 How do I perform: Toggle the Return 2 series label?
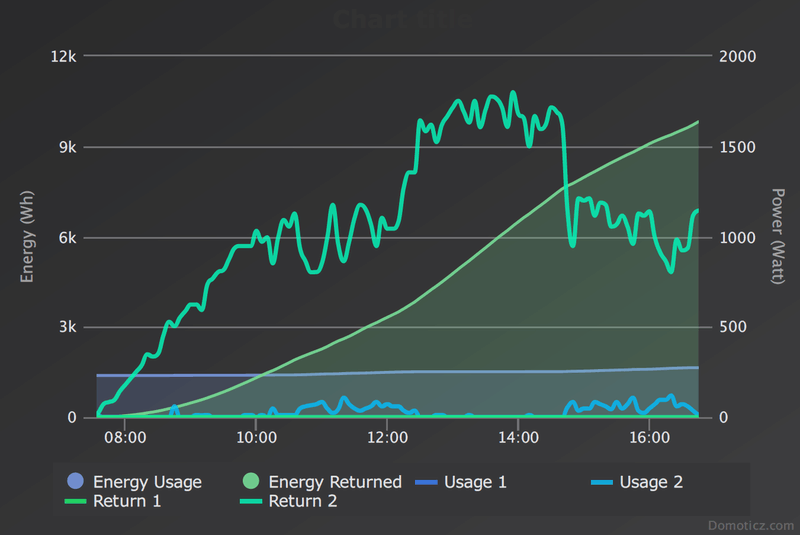coord(303,501)
